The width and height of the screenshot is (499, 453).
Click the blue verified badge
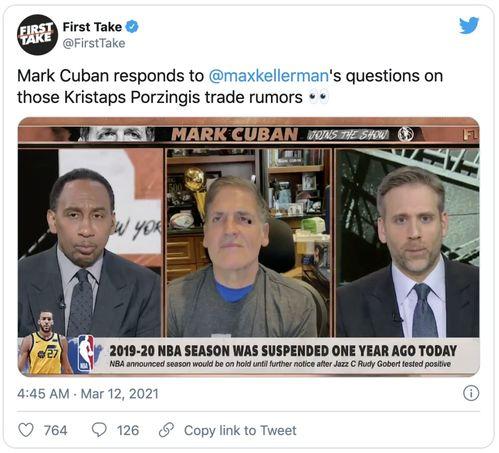pyautogui.click(x=132, y=26)
